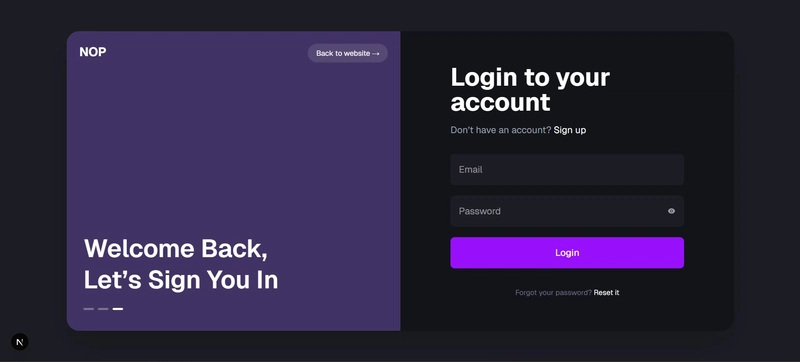Click the "Welcome Back," headline line
800x362 pixels.
tap(176, 249)
